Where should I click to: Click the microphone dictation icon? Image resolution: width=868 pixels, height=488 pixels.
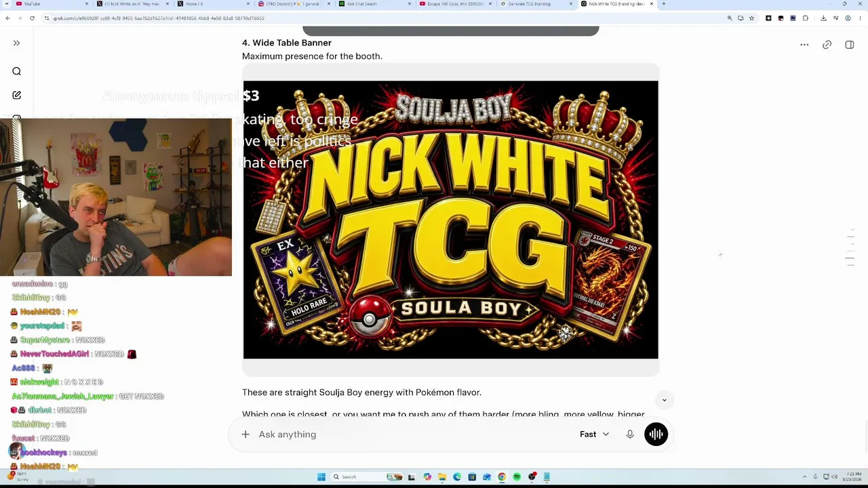click(x=630, y=434)
